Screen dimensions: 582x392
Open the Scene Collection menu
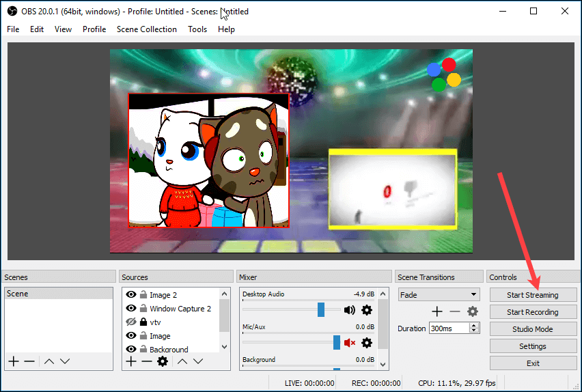coord(147,29)
